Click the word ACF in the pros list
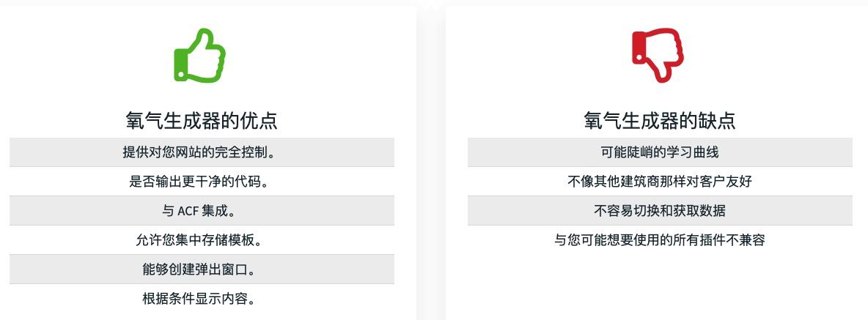Image resolution: width=868 pixels, height=320 pixels. [188, 212]
